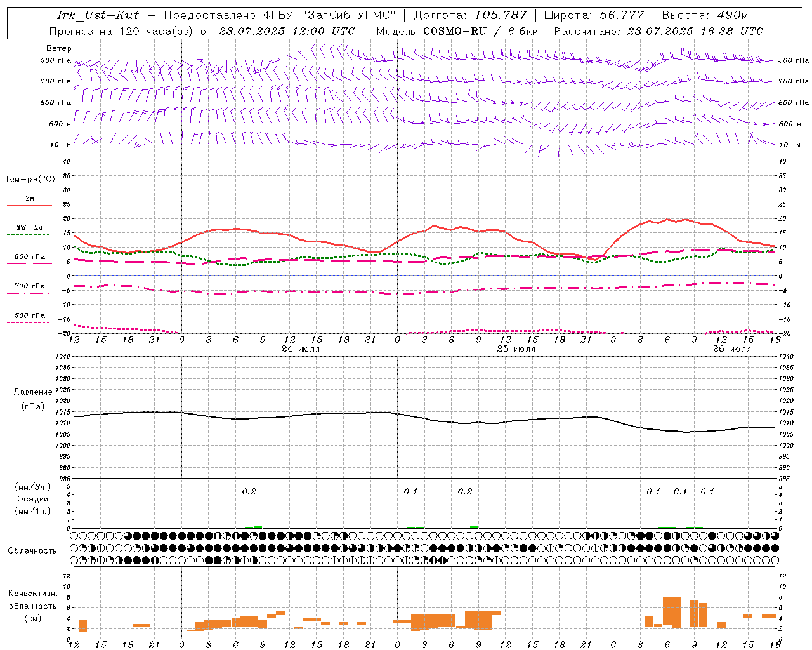
Task: Click the Td 2м dew point legend entry
Action: (x=29, y=227)
